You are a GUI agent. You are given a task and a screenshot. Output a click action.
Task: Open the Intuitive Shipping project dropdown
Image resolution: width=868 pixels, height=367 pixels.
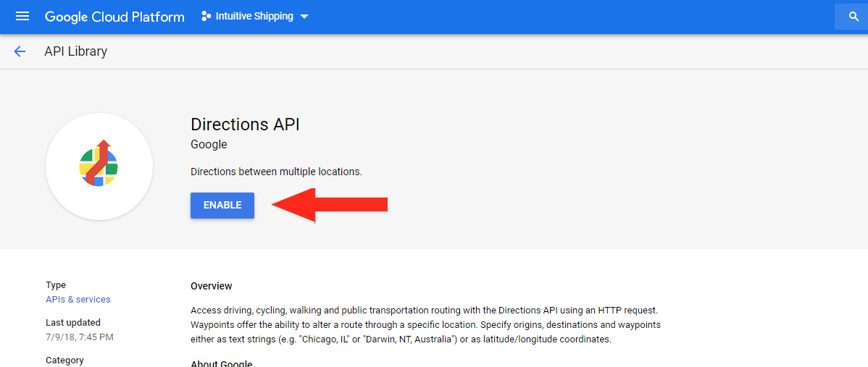point(254,16)
